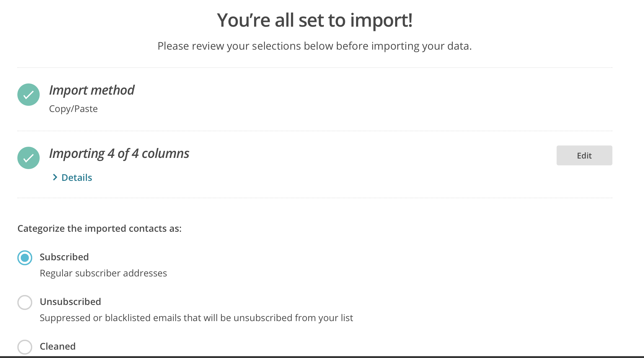Click the Importing 4 of 4 columns heading

119,154
